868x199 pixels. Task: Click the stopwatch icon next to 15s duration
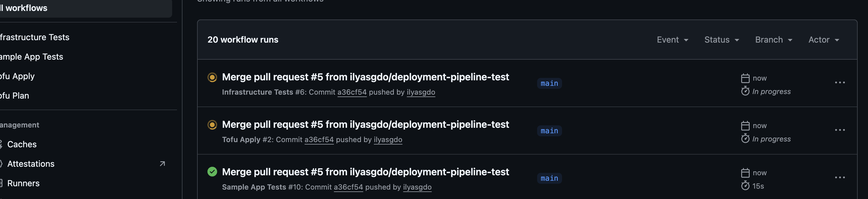(x=745, y=186)
